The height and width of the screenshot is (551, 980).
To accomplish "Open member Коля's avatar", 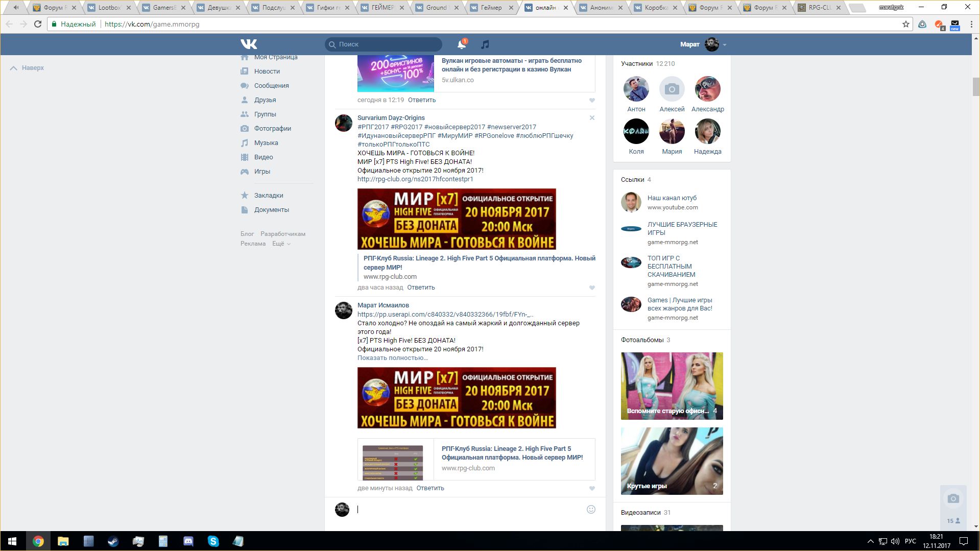I will click(x=636, y=131).
